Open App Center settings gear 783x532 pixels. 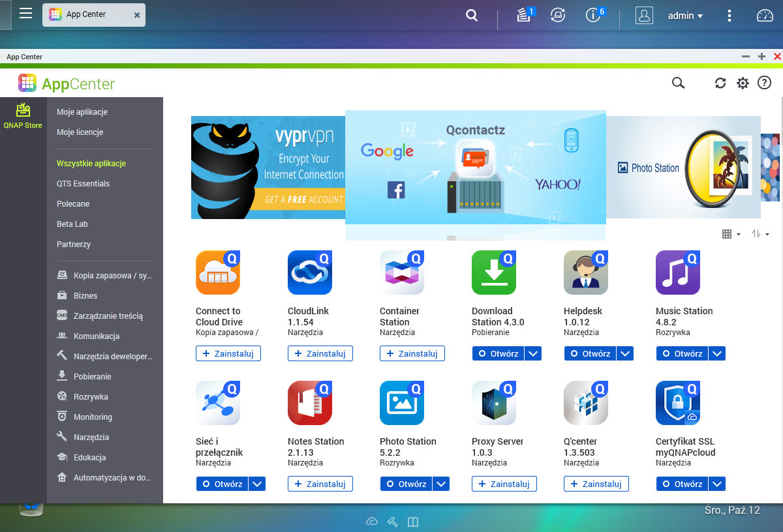[x=743, y=83]
